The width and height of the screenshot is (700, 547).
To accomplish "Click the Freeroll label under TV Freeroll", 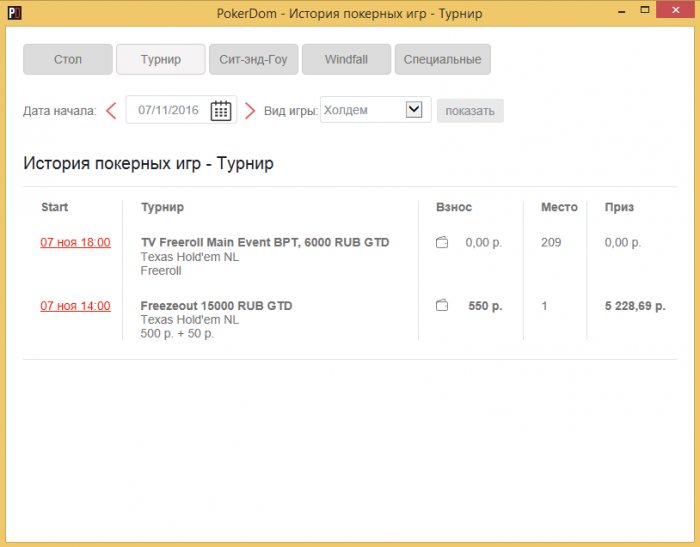I will click(x=161, y=271).
